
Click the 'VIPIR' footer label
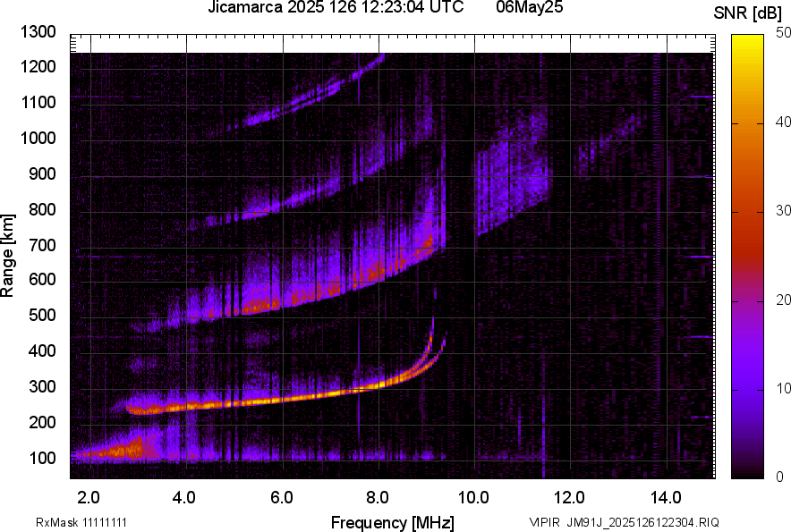click(x=545, y=522)
